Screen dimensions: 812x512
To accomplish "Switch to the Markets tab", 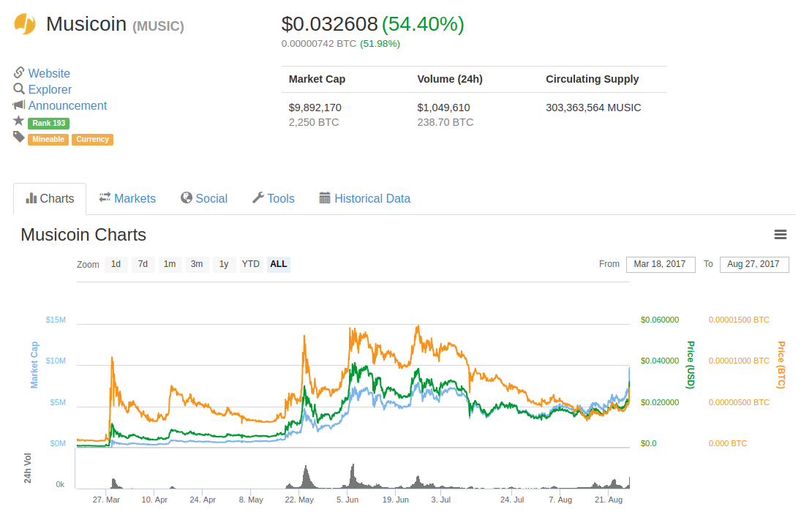I will pos(127,199).
